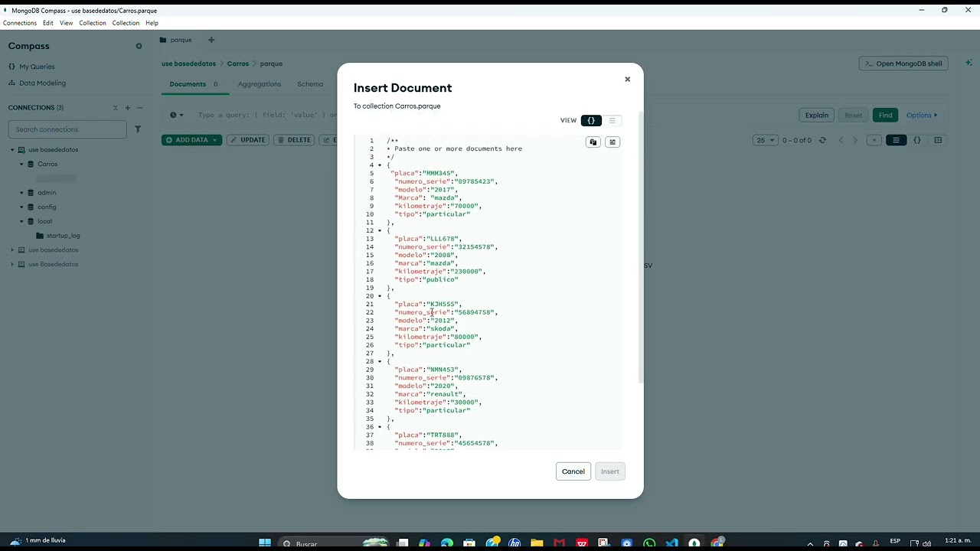Screen dimensions: 980x551
Task: Click the Find button
Action: 885,116
